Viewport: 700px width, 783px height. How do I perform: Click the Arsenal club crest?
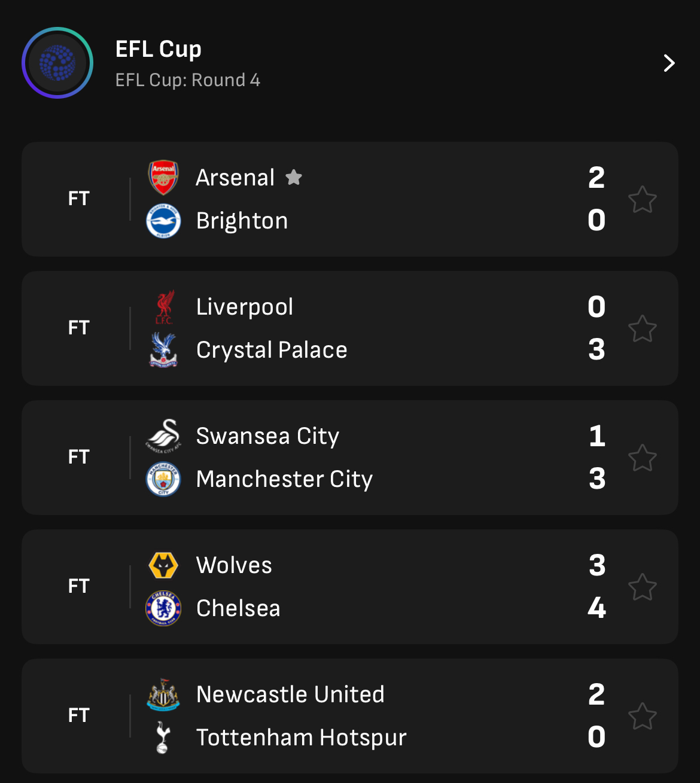[163, 178]
